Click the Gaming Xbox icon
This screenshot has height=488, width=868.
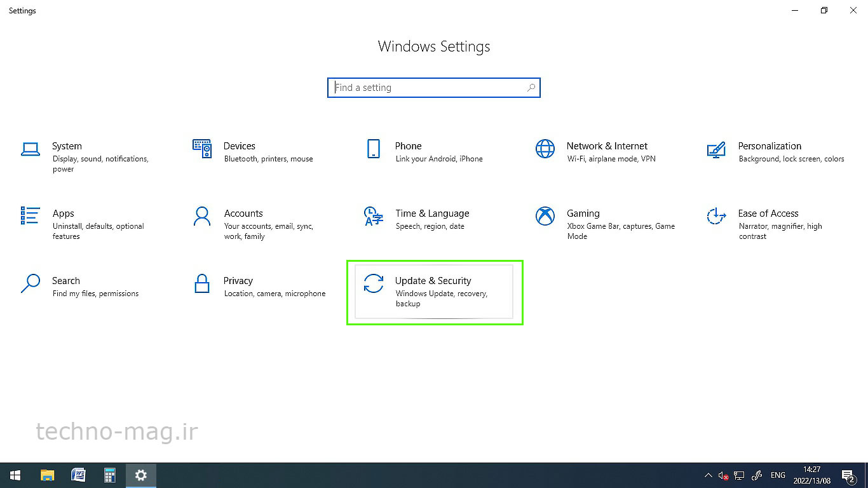(545, 216)
